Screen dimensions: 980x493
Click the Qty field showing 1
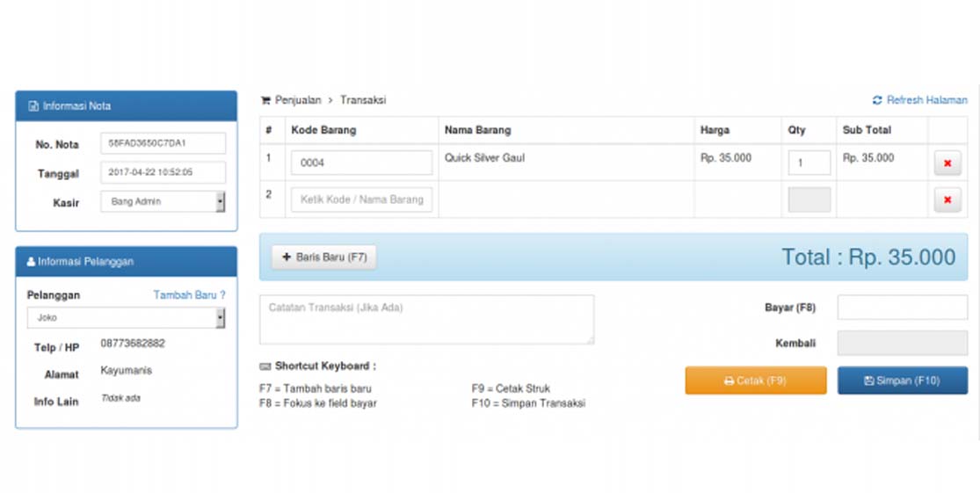coord(809,163)
